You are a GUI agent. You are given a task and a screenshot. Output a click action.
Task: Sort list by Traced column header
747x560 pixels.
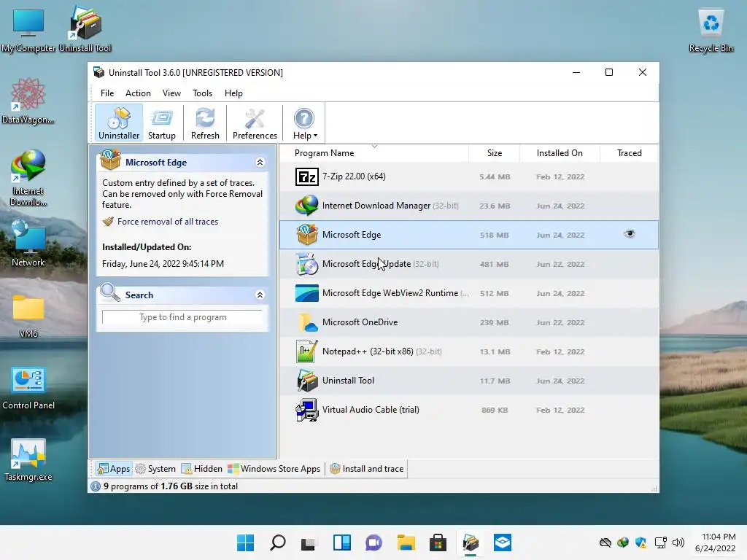click(x=629, y=153)
